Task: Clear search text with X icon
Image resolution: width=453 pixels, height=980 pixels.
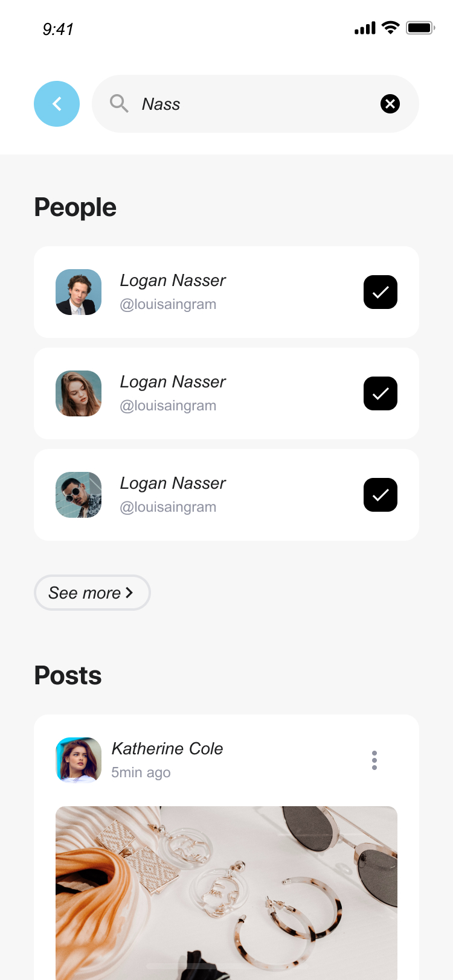Action: (x=390, y=104)
